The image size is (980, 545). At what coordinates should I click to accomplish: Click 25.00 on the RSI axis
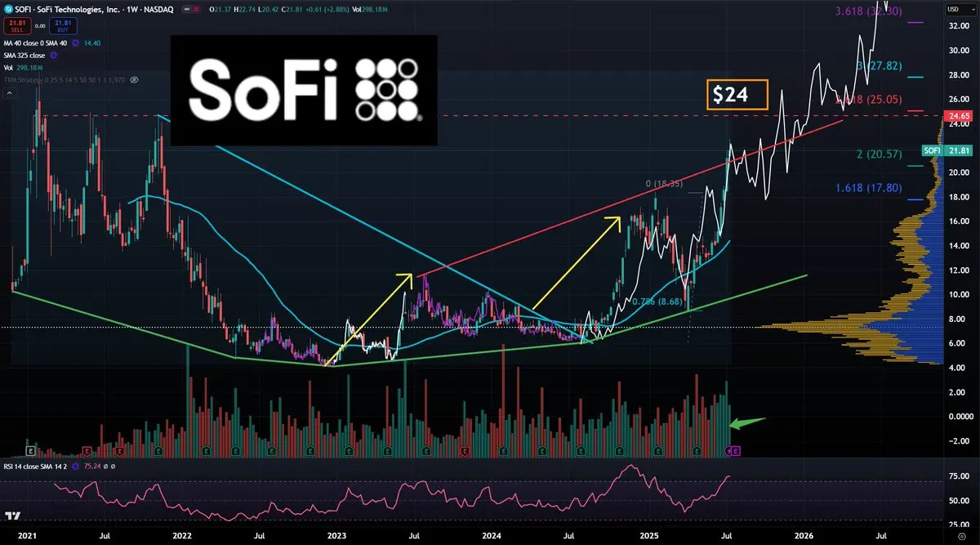[x=959, y=524]
